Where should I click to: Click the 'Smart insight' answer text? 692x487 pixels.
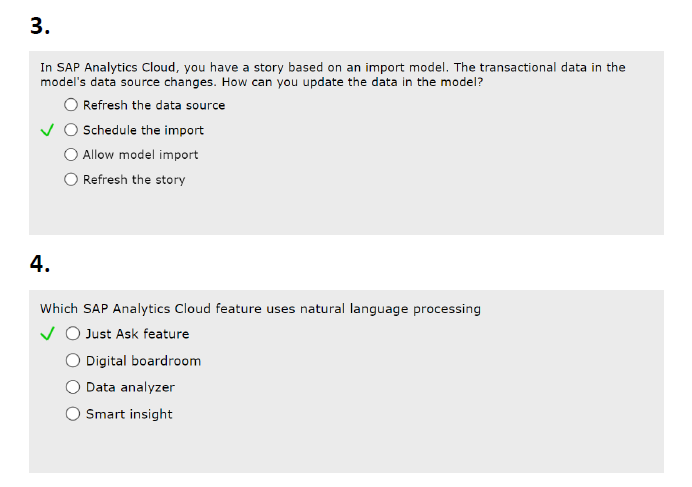[x=129, y=414]
